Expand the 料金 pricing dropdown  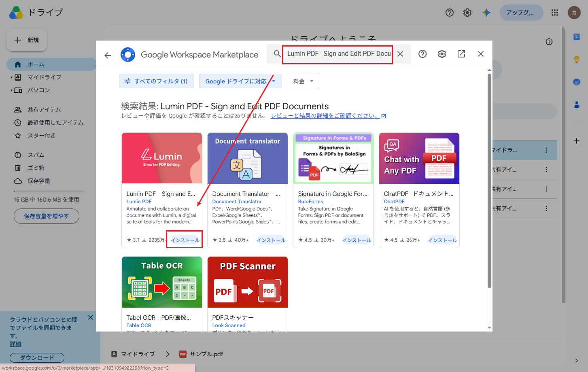click(x=304, y=81)
